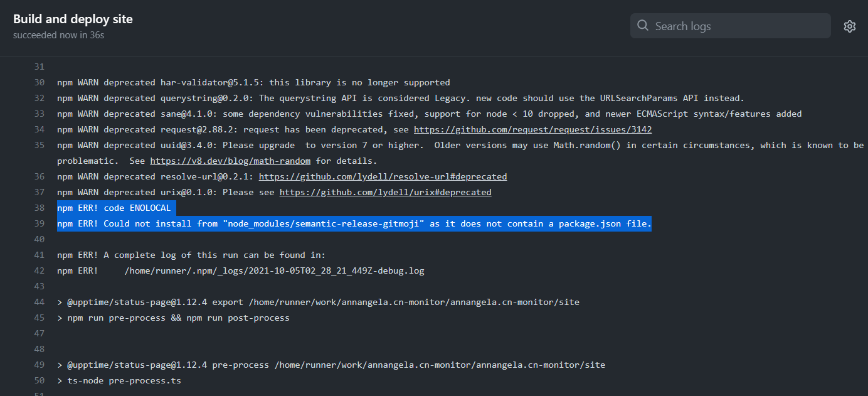Image resolution: width=868 pixels, height=396 pixels.
Task: Click the Build and deploy site title
Action: (73, 19)
